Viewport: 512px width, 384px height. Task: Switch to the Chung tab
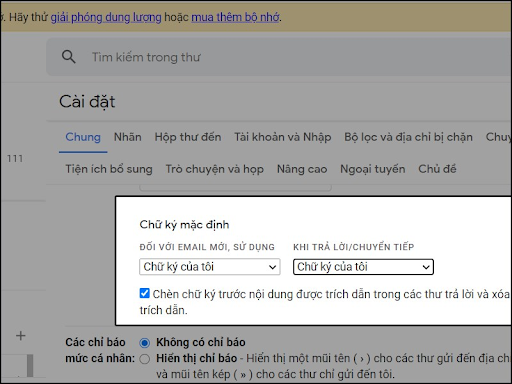[x=83, y=137]
